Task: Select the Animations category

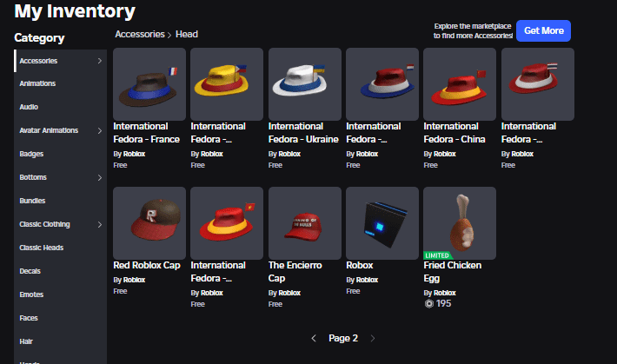Action: click(x=61, y=83)
